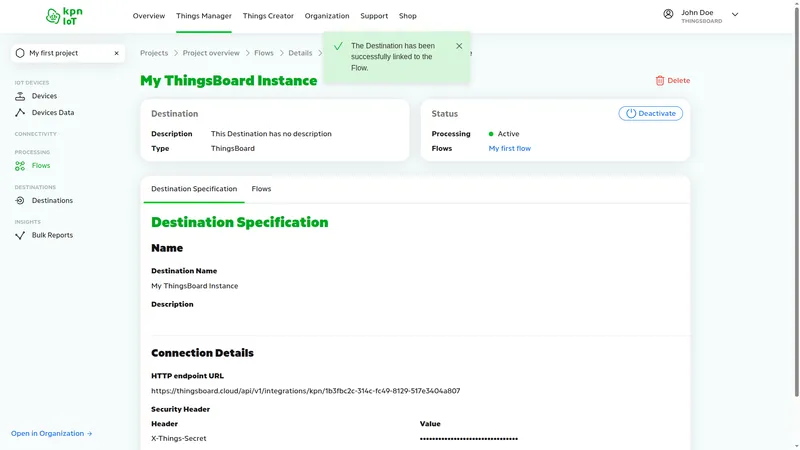This screenshot has width=800, height=450.
Task: Open Destinations in the sidebar
Action: 52,201
